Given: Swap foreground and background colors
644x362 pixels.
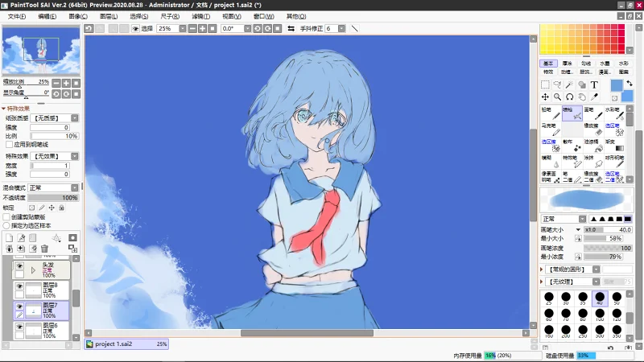Looking at the screenshot, I should [x=630, y=84].
